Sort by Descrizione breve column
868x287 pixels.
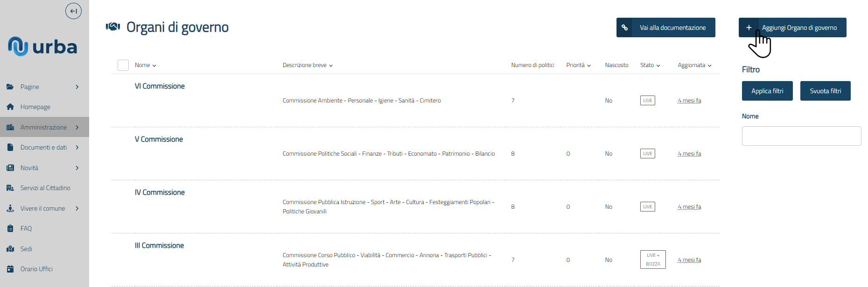[x=307, y=65]
